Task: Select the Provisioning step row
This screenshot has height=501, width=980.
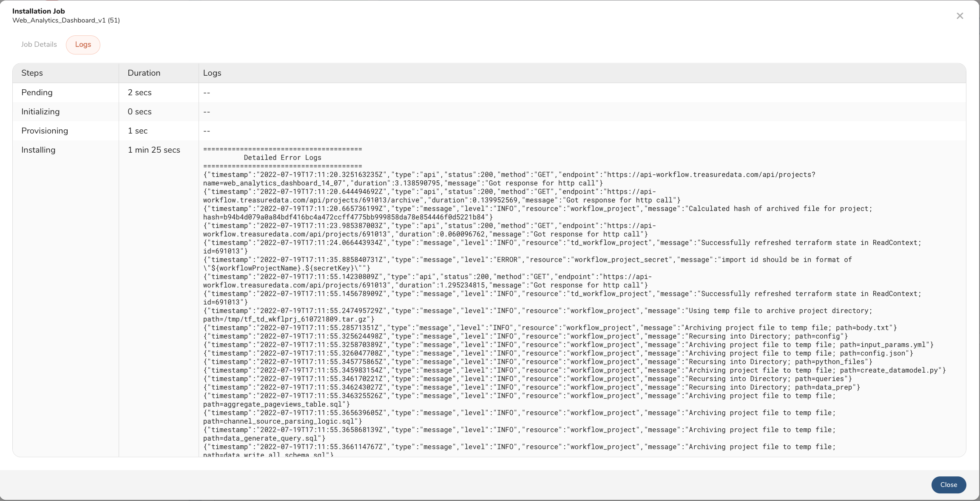Action: [45, 131]
